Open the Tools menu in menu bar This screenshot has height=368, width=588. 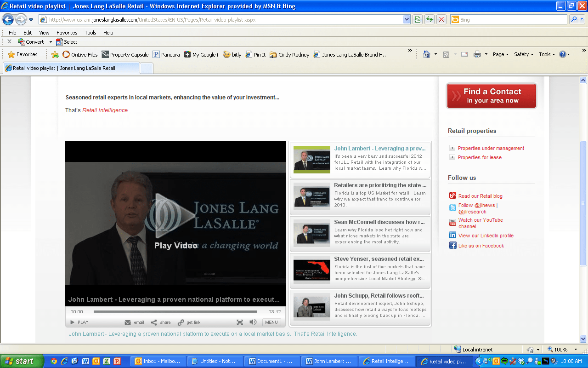(90, 33)
